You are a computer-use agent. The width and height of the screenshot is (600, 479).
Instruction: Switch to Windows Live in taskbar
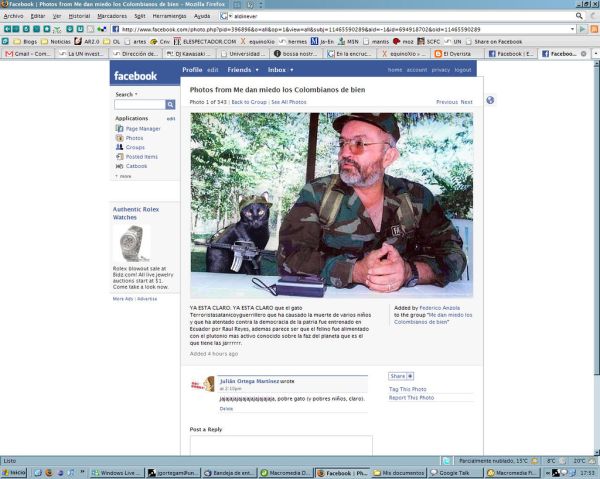click(x=117, y=473)
